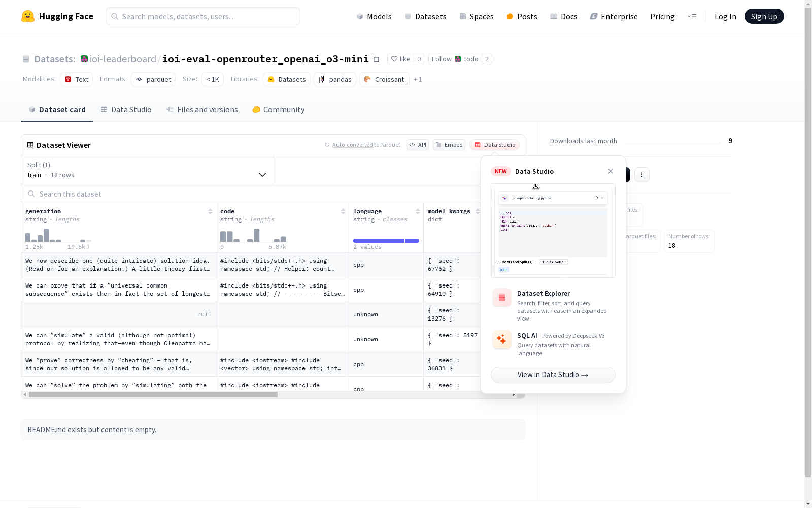Open the Pricing page
This screenshot has width=812, height=508.
click(662, 16)
